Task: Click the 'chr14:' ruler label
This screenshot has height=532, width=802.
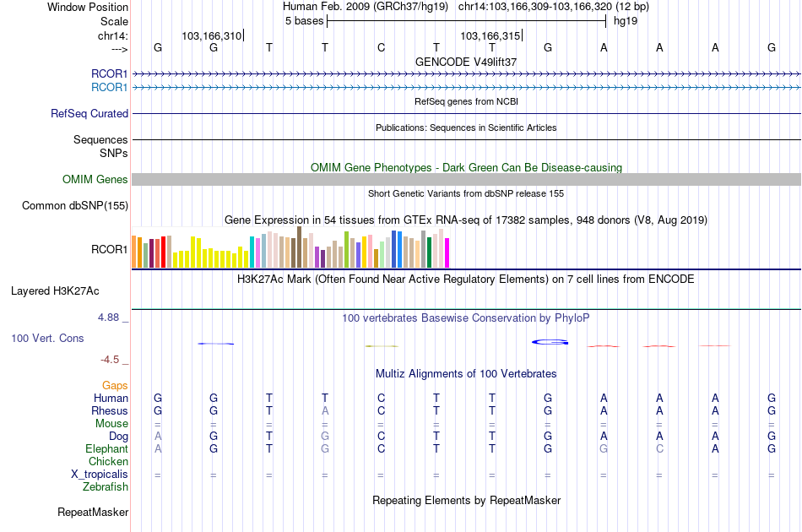Action: (x=112, y=35)
